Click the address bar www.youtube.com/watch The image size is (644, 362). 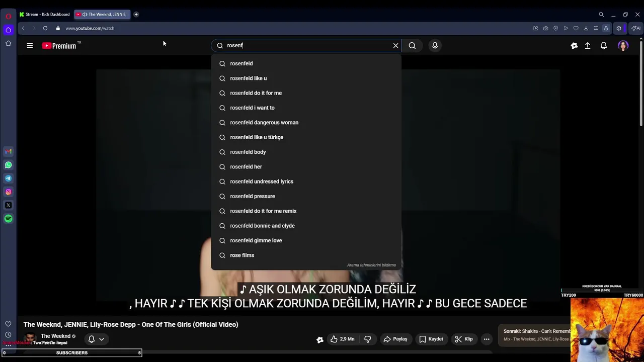pyautogui.click(x=90, y=28)
